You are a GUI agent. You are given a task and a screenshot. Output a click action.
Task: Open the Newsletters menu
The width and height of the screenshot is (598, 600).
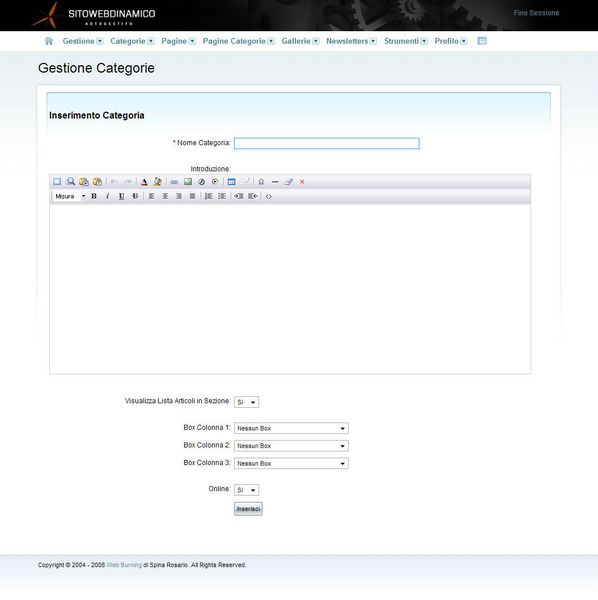tap(351, 41)
